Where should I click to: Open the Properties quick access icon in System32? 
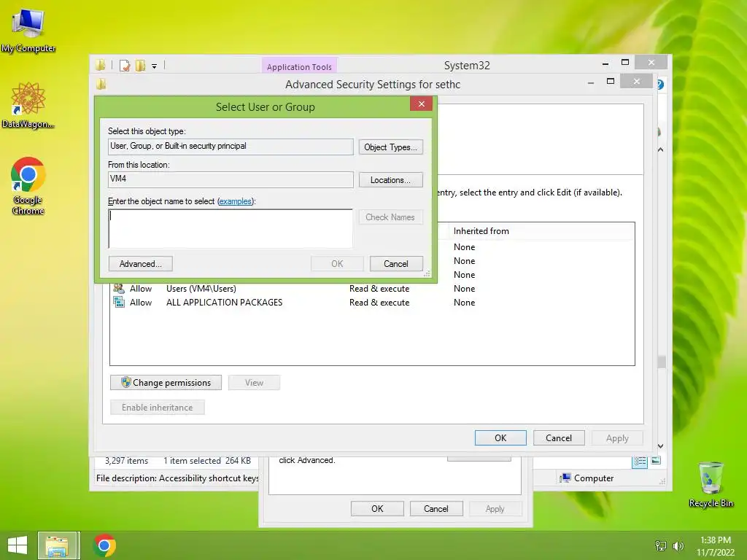125,66
